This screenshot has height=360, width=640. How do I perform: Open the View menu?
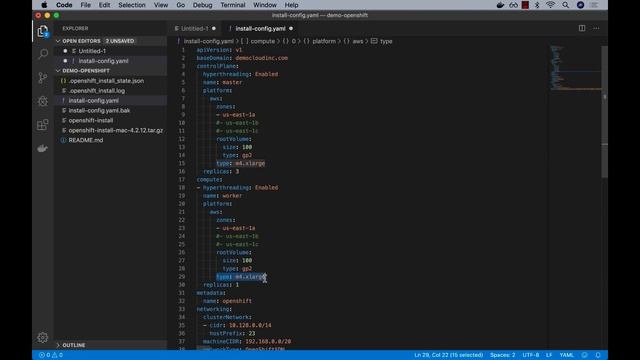tap(161, 5)
